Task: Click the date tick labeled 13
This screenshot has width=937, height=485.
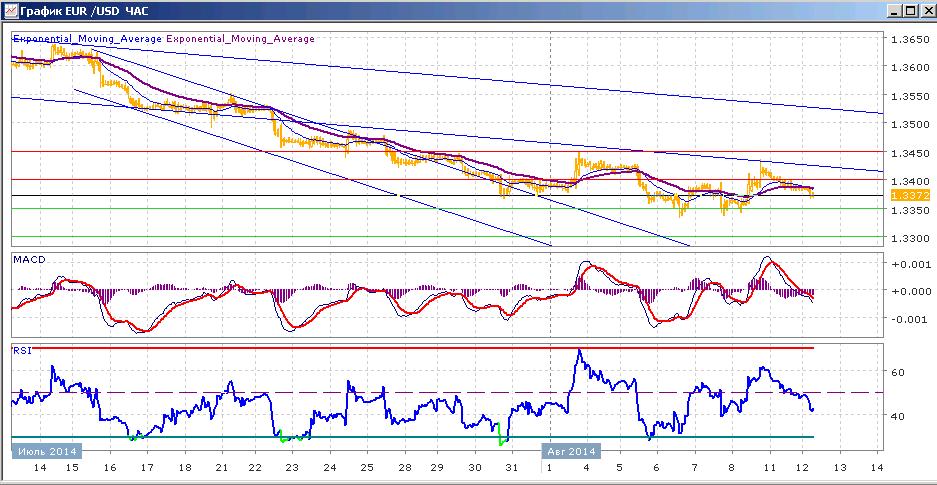Action: [x=840, y=468]
